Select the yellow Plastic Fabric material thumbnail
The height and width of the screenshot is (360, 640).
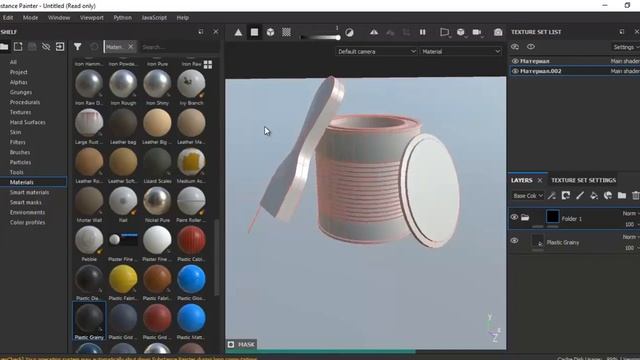coord(123,279)
